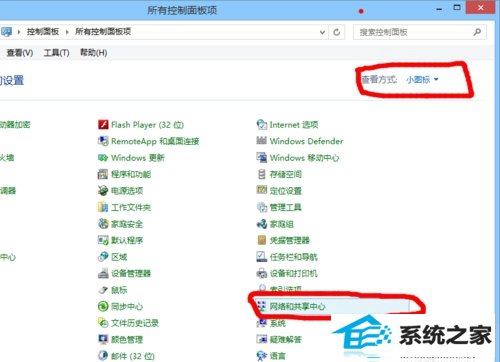This screenshot has height=362, width=500.
Task: Open the 查看(V) menu
Action: 20,53
